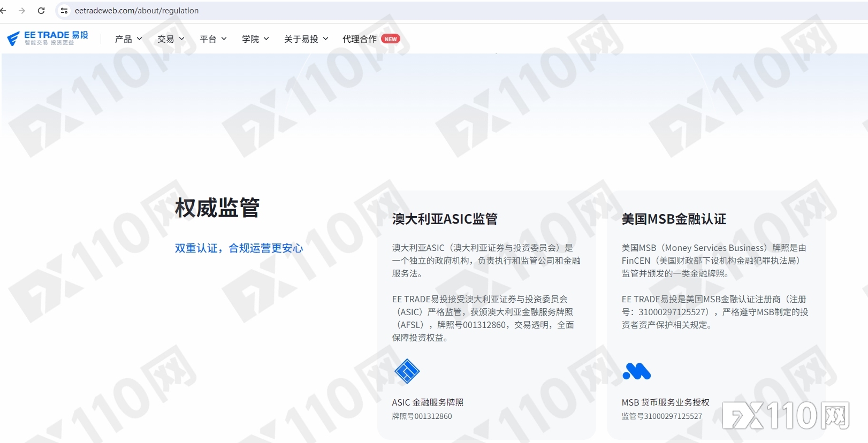Open site info icon in address bar
868x443 pixels.
[64, 11]
